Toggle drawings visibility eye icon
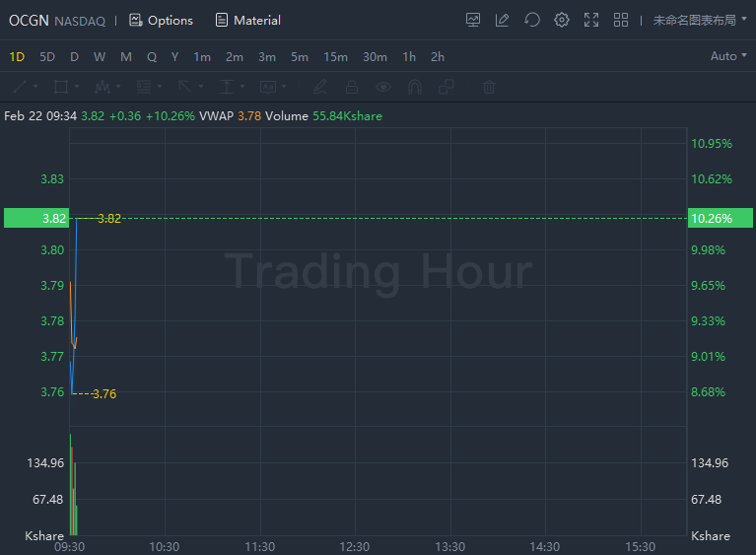 click(x=383, y=87)
